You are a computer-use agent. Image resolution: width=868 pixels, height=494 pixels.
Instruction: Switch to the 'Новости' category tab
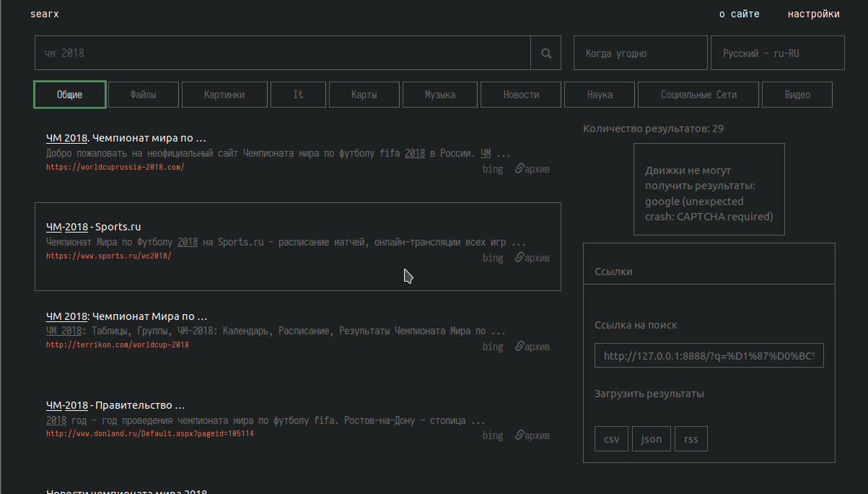pos(521,95)
